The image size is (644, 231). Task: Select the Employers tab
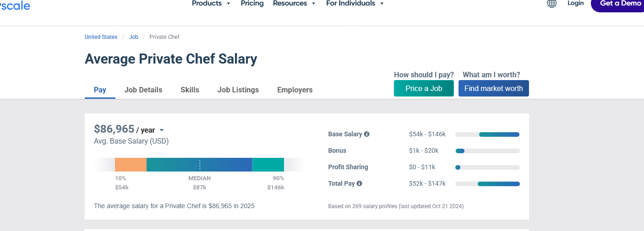pyautogui.click(x=295, y=90)
